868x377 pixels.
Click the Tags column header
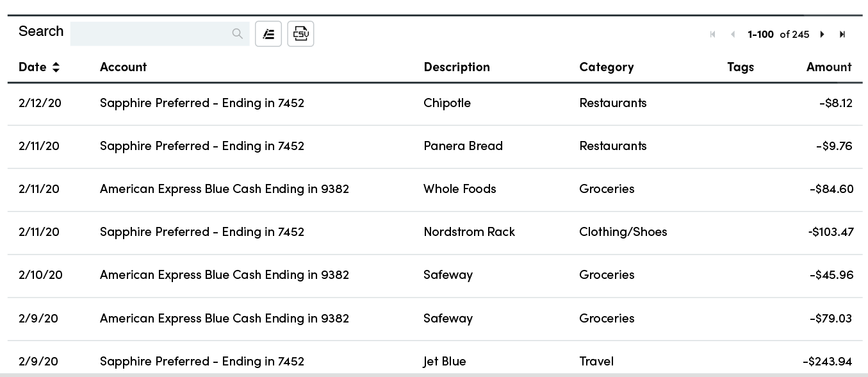tap(741, 67)
